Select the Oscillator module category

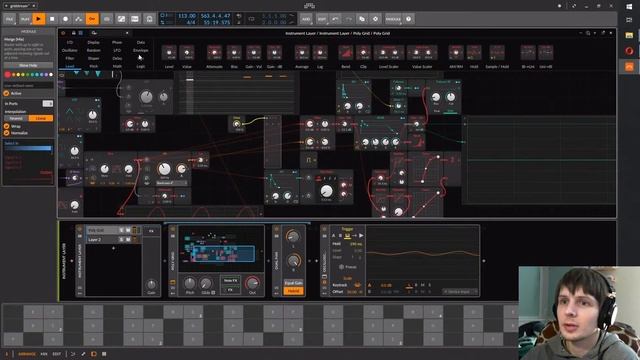(69, 50)
